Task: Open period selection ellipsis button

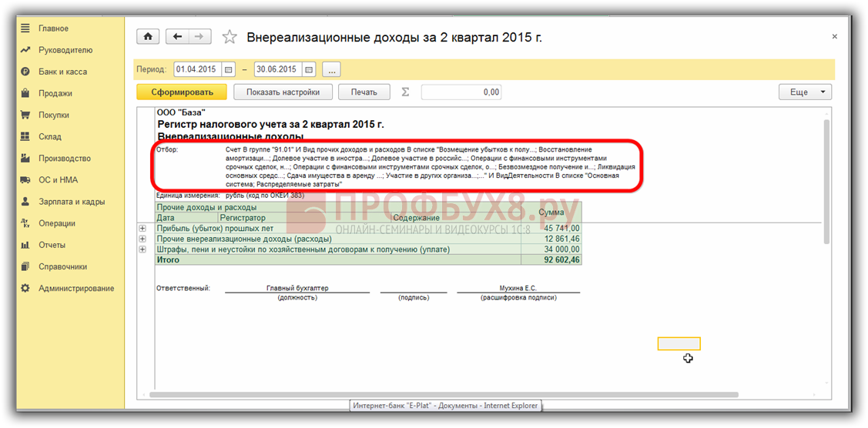Action: (x=331, y=69)
